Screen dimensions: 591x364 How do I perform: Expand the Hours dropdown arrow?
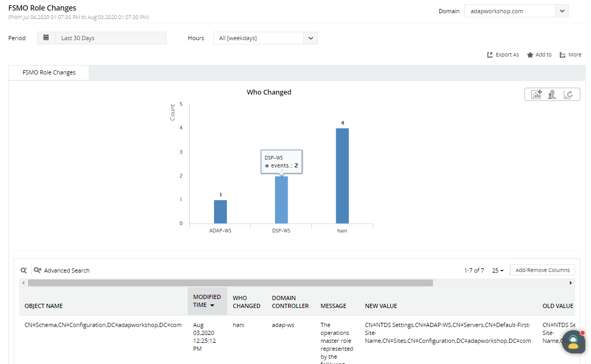click(x=311, y=38)
